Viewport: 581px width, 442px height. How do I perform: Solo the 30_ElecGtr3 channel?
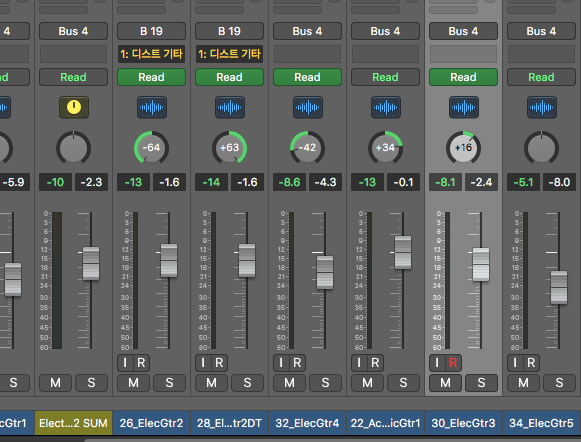point(481,383)
